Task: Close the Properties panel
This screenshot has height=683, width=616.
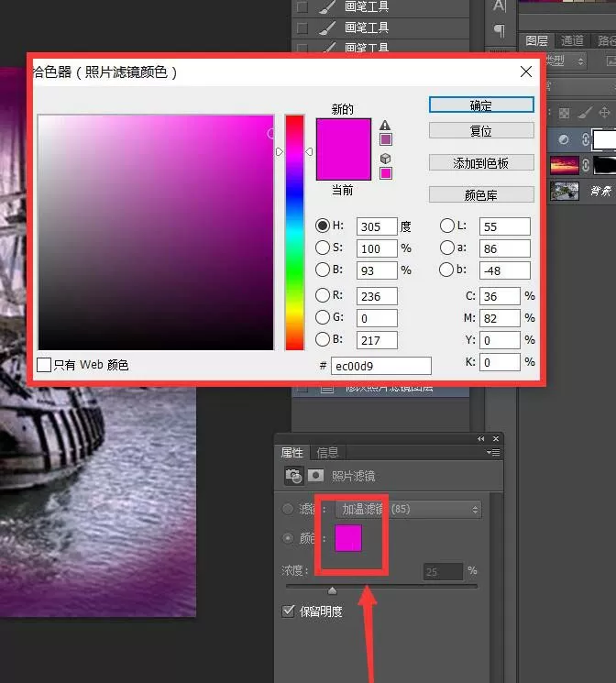Action: point(496,438)
